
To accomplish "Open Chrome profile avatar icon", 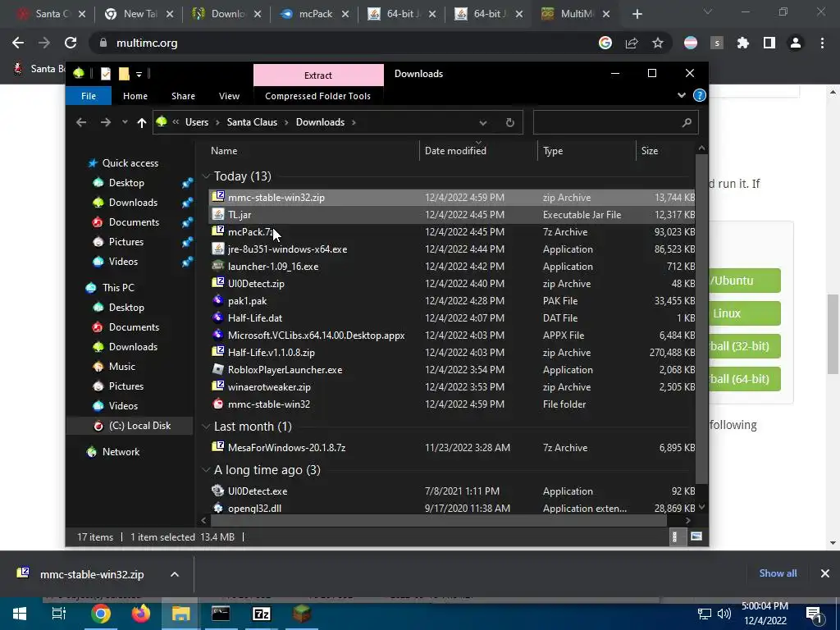I will [796, 43].
